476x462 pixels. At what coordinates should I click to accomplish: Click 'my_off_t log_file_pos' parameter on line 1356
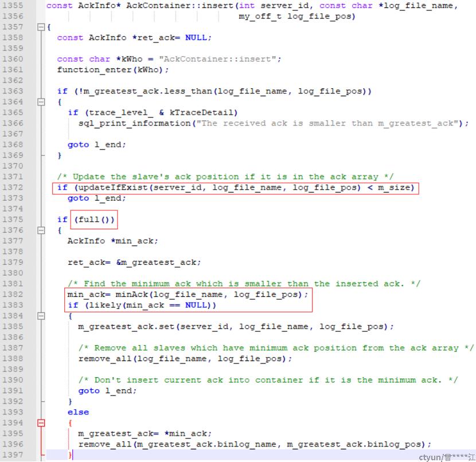tap(296, 17)
